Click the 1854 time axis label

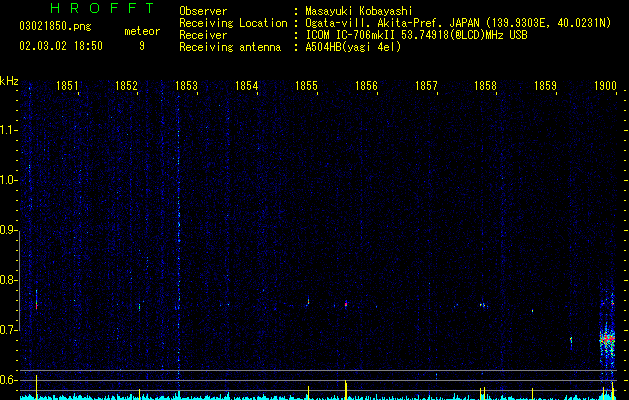[x=246, y=86]
